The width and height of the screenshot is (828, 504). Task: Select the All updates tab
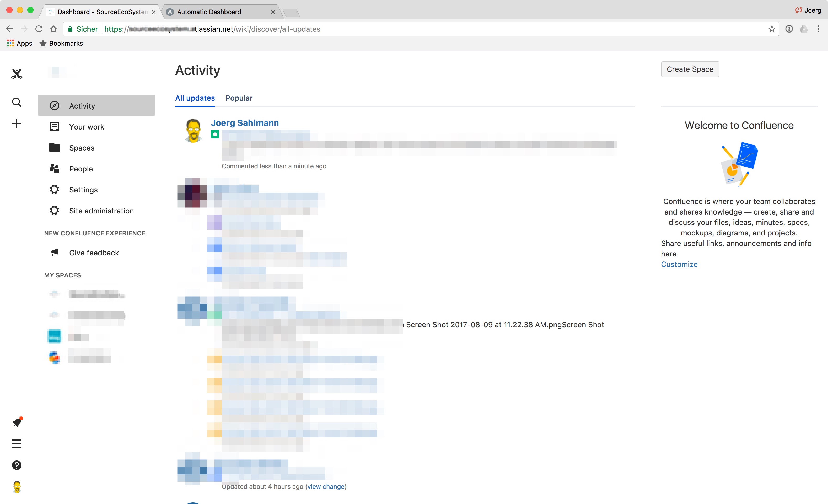[x=195, y=98]
